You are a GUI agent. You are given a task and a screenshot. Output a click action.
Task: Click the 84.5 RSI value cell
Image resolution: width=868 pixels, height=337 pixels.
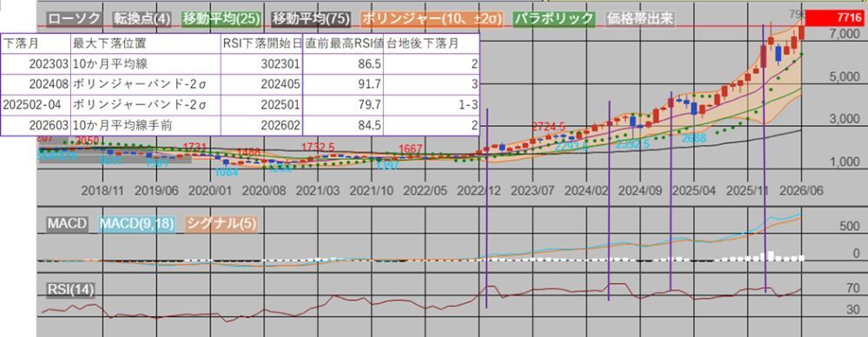pyautogui.click(x=343, y=126)
